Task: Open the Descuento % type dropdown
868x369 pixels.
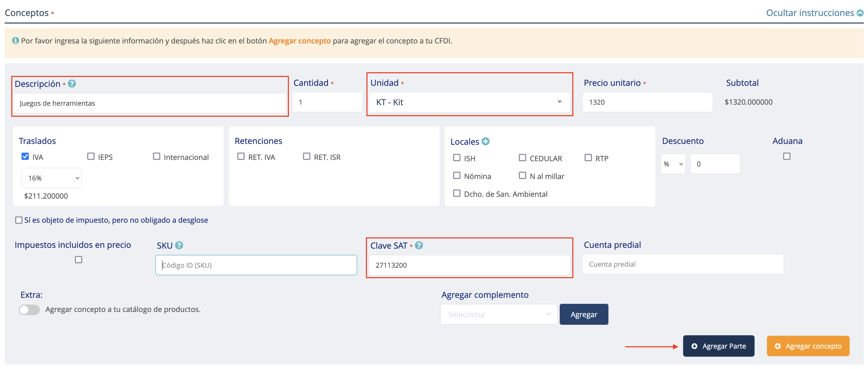Action: (x=673, y=164)
